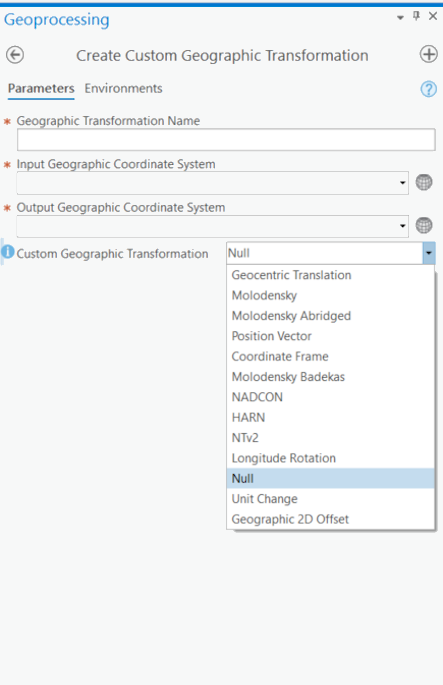Go back using the left arrow icon
This screenshot has width=443, height=685.
(x=15, y=55)
